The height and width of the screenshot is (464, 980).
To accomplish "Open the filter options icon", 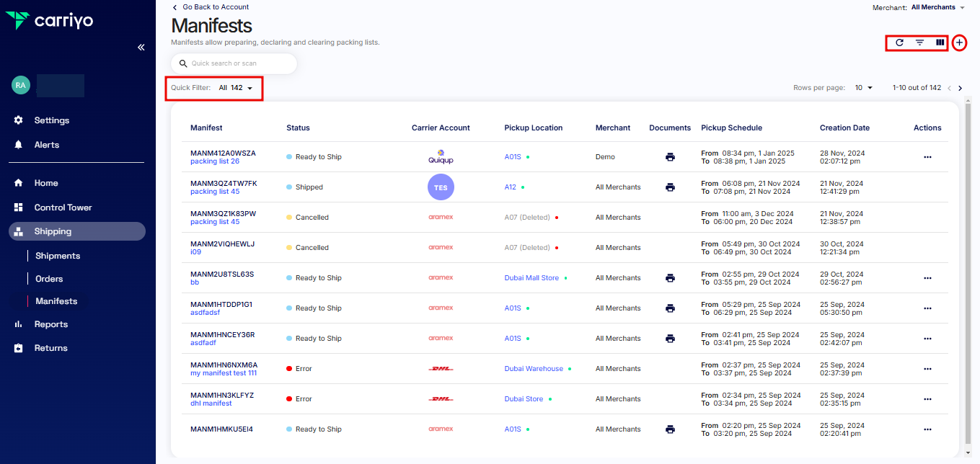I will [919, 43].
